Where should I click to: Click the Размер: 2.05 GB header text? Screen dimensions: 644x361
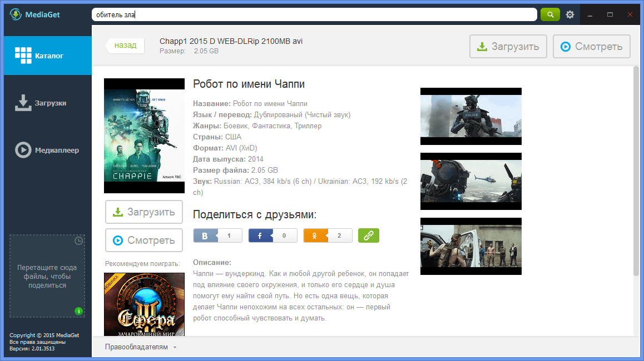pos(189,51)
